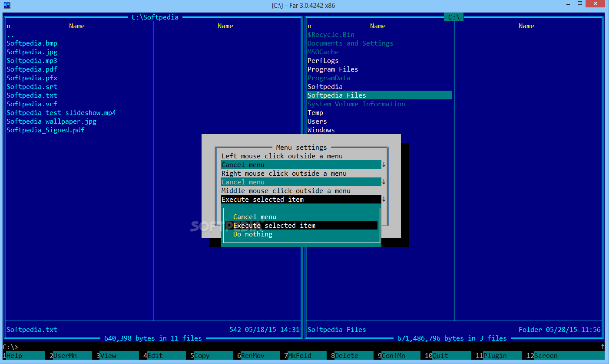Click right panel second Name column header
The height and width of the screenshot is (364, 609).
(526, 26)
